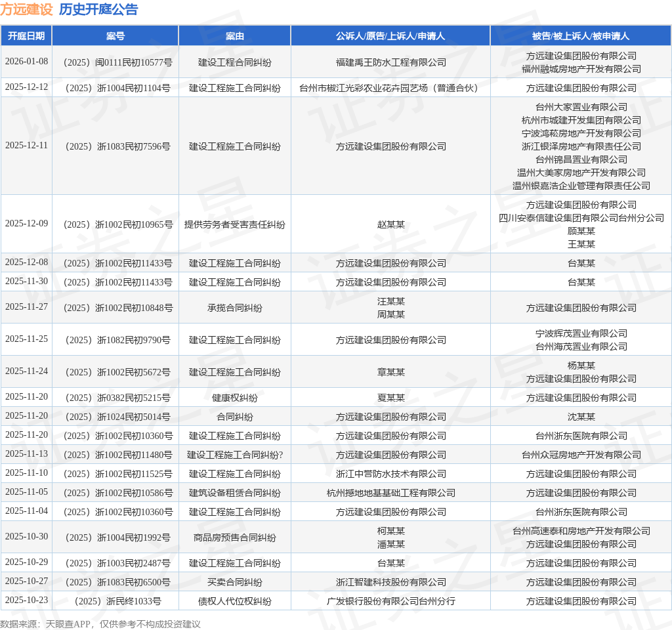The image size is (672, 630).
Task: Click defendant 王某某
Action: tap(581, 244)
